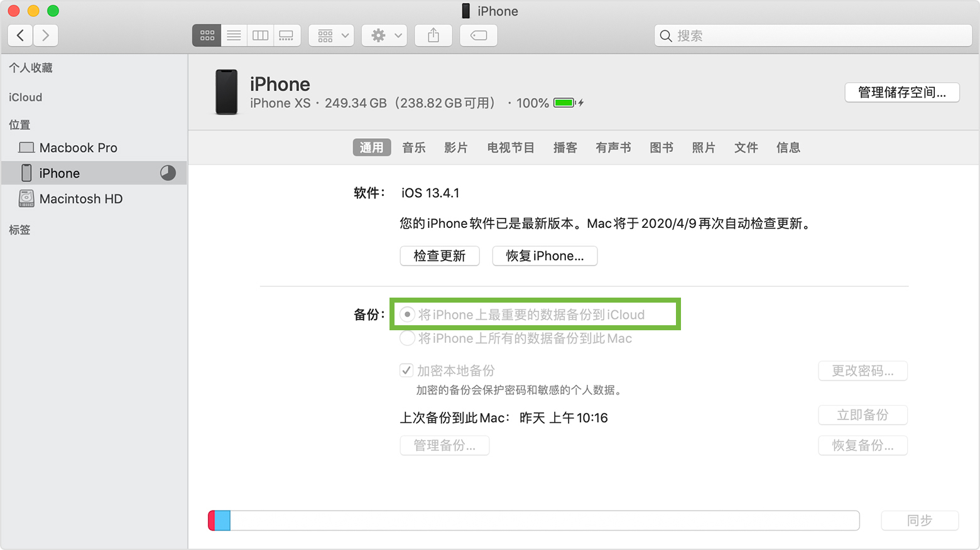Click the 标签 sidebar heading
980x550 pixels.
(19, 230)
